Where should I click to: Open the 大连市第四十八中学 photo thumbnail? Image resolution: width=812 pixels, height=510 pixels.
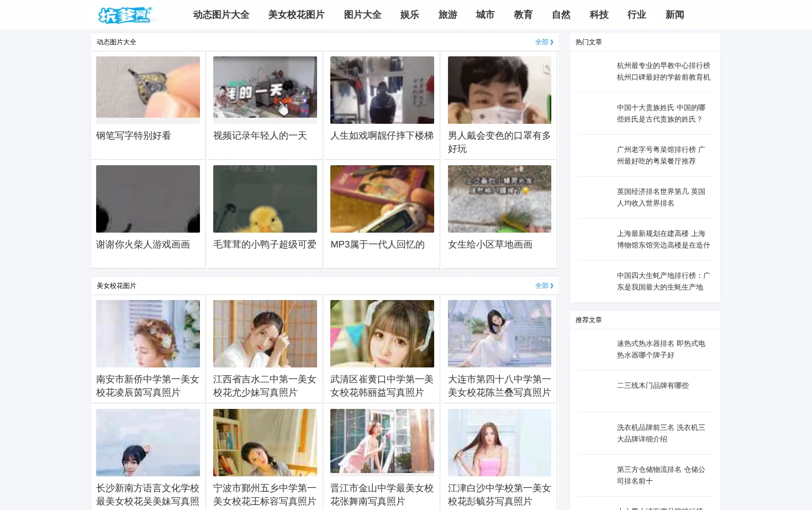[499, 333]
